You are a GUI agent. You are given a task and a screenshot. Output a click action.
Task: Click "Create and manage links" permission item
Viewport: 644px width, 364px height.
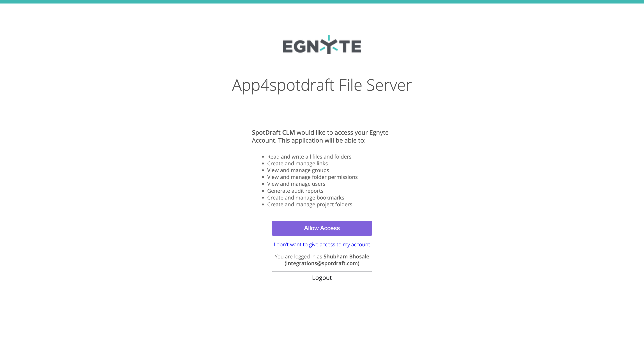point(297,164)
